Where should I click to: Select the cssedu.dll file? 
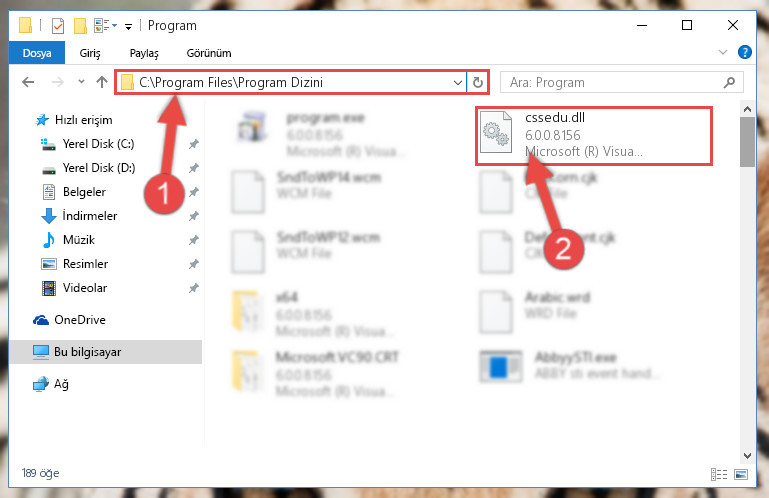click(594, 135)
